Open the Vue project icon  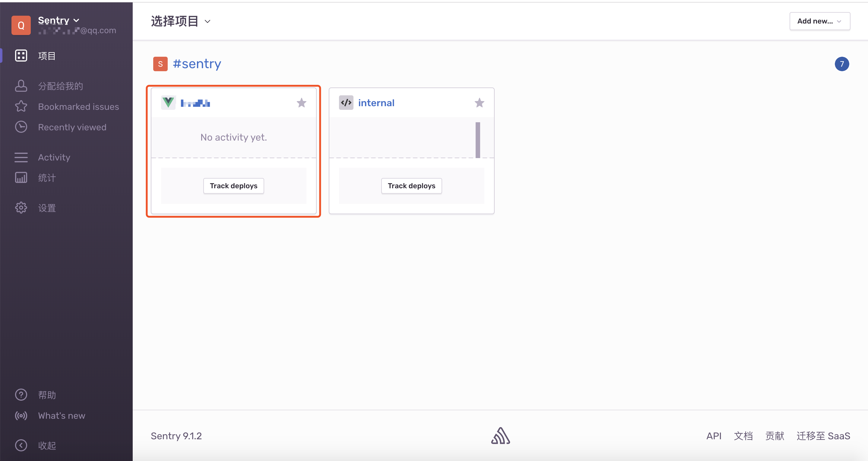[x=168, y=103]
